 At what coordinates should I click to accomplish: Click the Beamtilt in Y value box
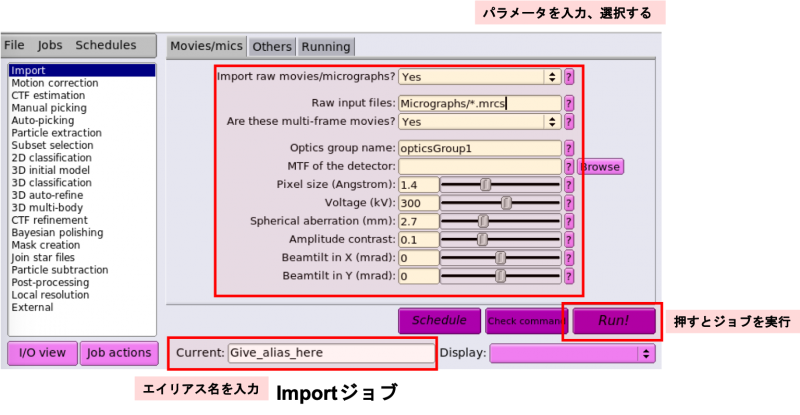[x=418, y=276]
